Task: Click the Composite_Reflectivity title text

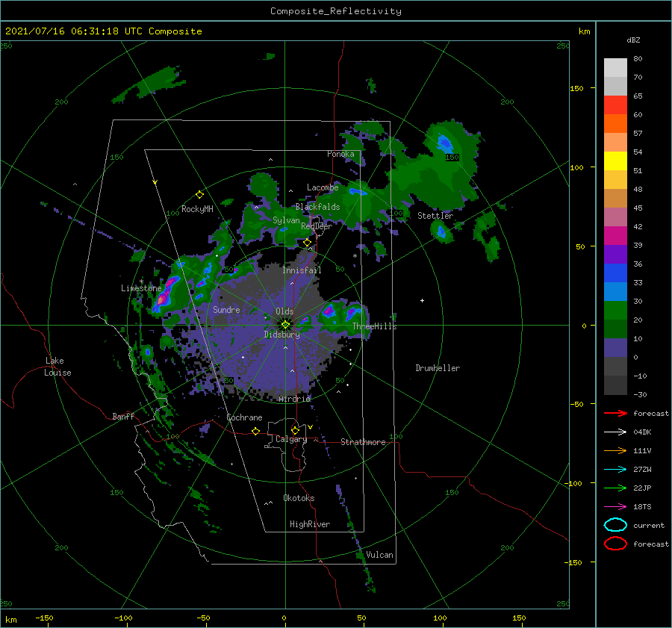Action: (336, 11)
